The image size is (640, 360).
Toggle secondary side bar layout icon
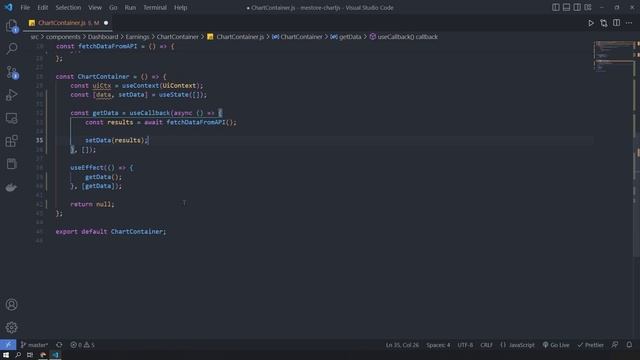tap(577, 7)
